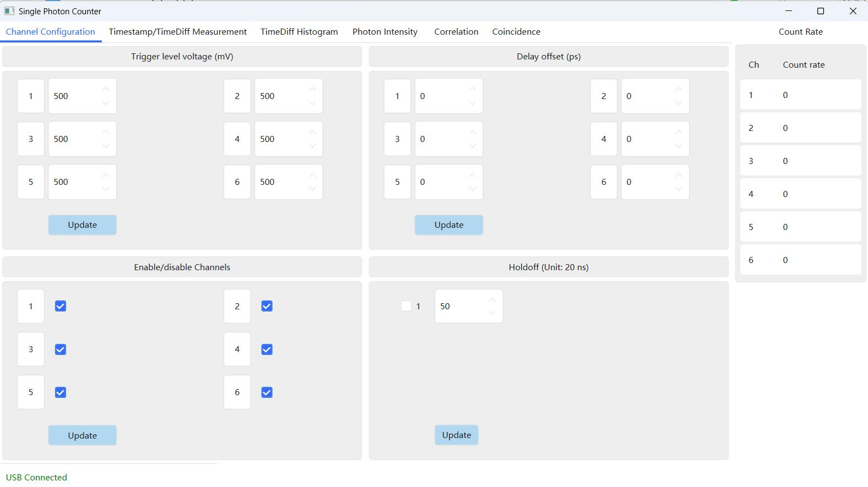Screen dimensions: 868x487
Task: Increase delay offset for channel 2
Action: (679, 89)
